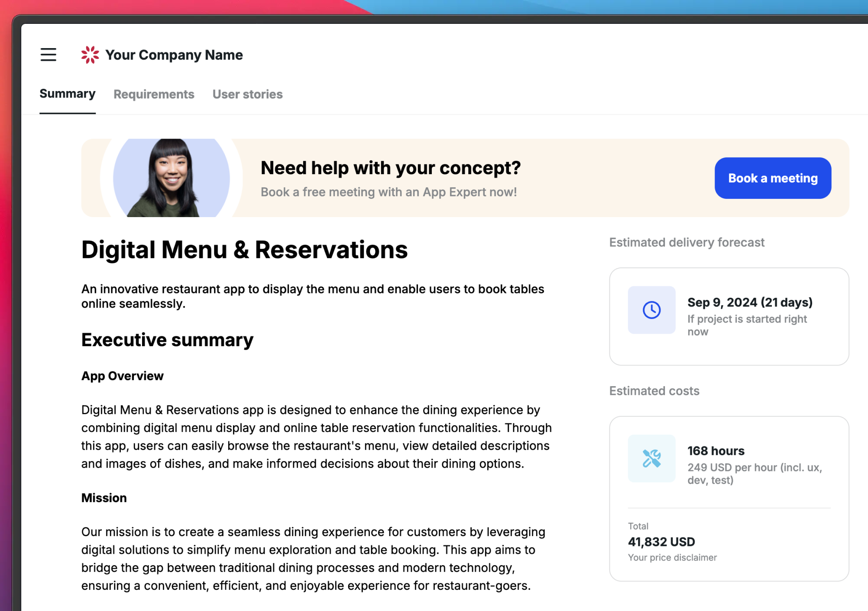Click the tools icon in estimated costs
The image size is (868, 611).
[x=651, y=458]
